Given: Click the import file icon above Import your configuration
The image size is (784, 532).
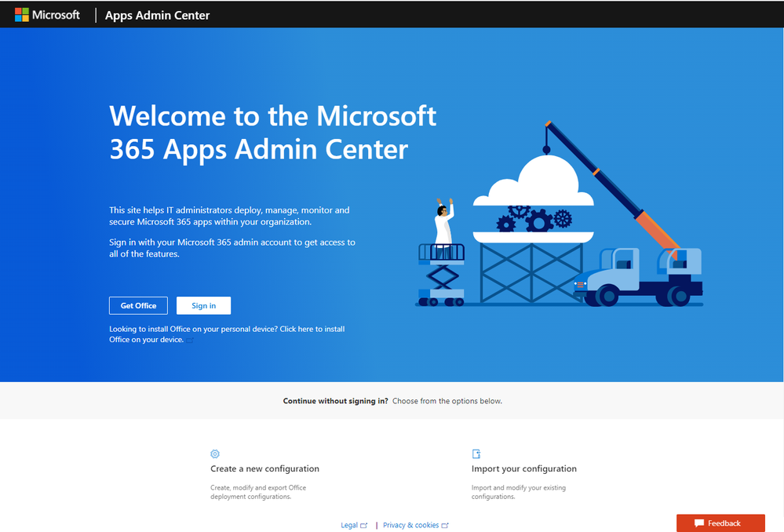Looking at the screenshot, I should click(476, 454).
